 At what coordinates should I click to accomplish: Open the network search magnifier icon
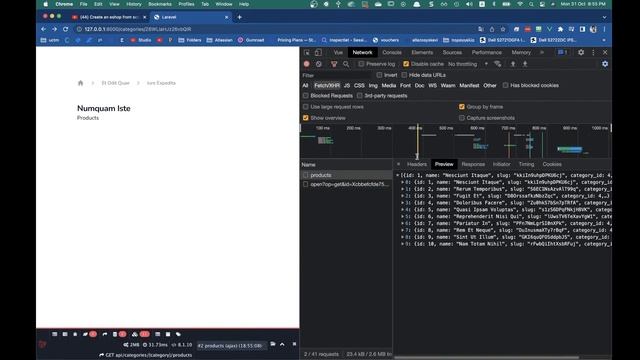point(346,64)
